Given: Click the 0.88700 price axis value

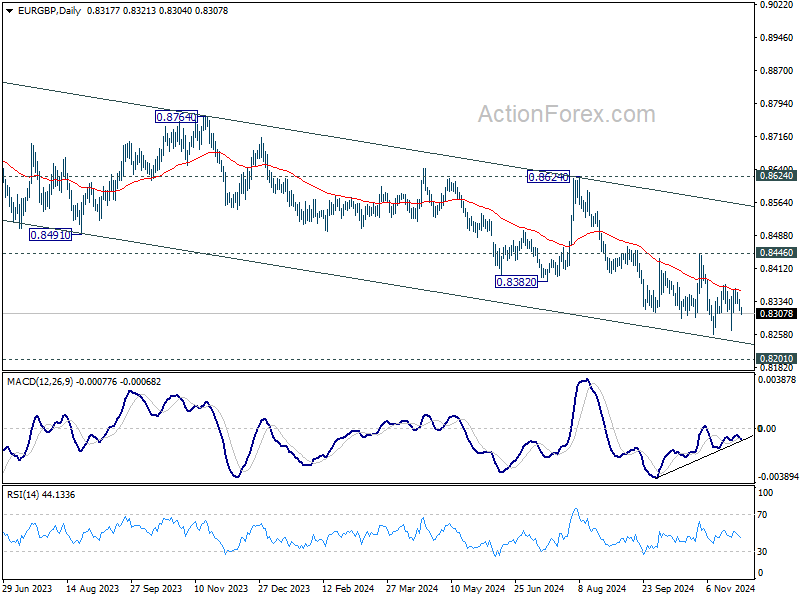Looking at the screenshot, I should coord(777,71).
